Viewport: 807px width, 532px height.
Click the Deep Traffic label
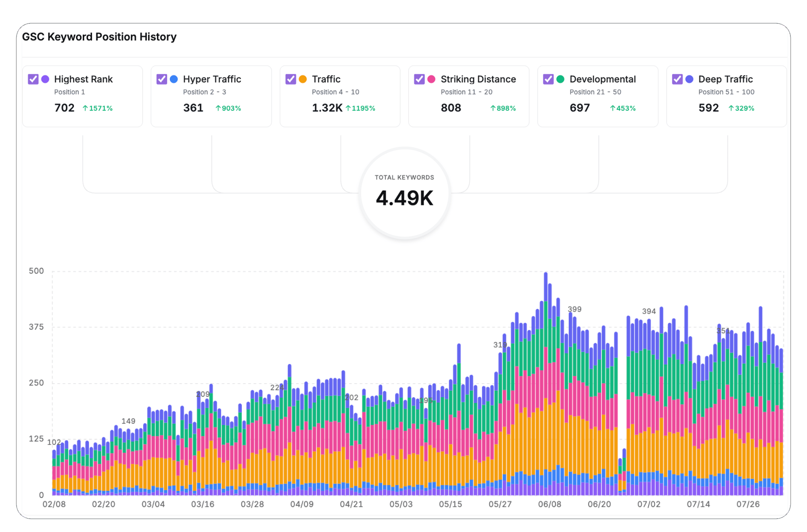(725, 79)
